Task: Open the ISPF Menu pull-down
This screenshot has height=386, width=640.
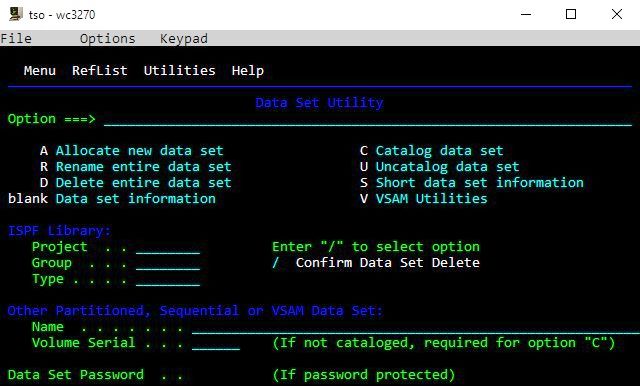Action: pyautogui.click(x=40, y=71)
